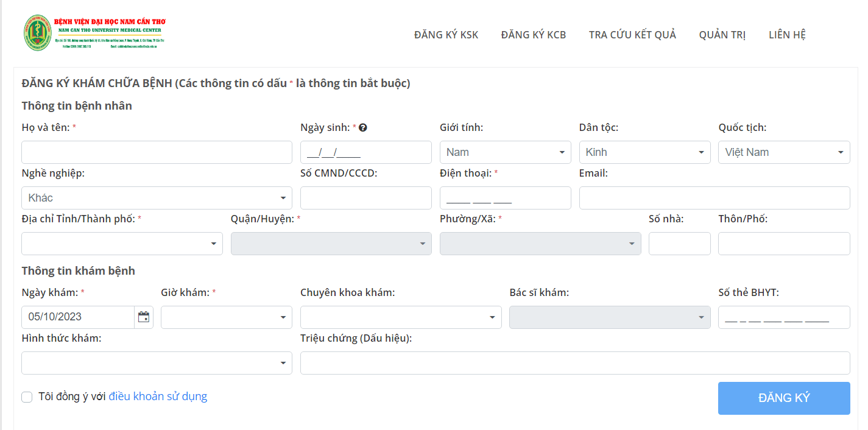This screenshot has height=430, width=868.
Task: Navigate to LIÊN HỆ page
Action: tap(787, 35)
